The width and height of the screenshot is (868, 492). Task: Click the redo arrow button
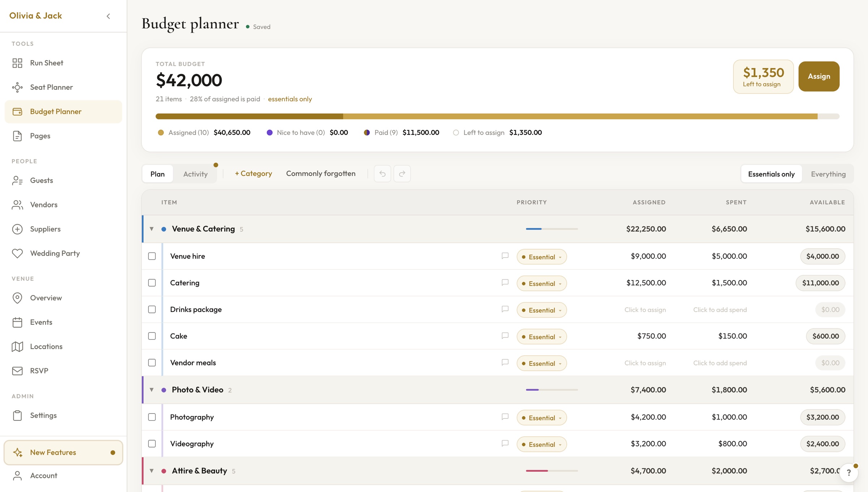[x=402, y=174]
